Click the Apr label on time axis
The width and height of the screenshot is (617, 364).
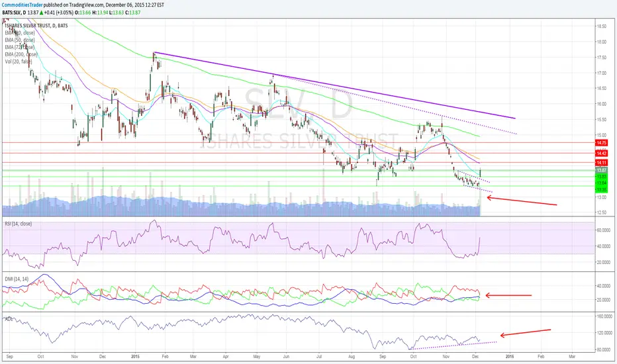tap(226, 357)
